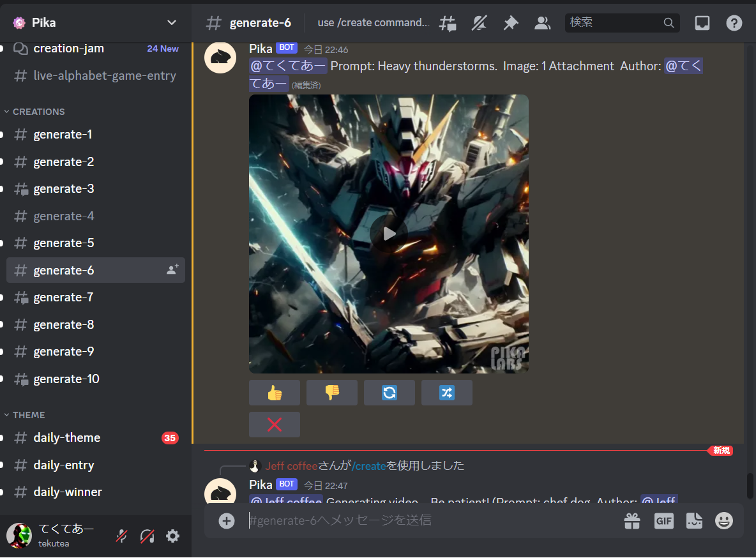Switch to generate-10 channel
This screenshot has width=756, height=558.
coord(96,379)
